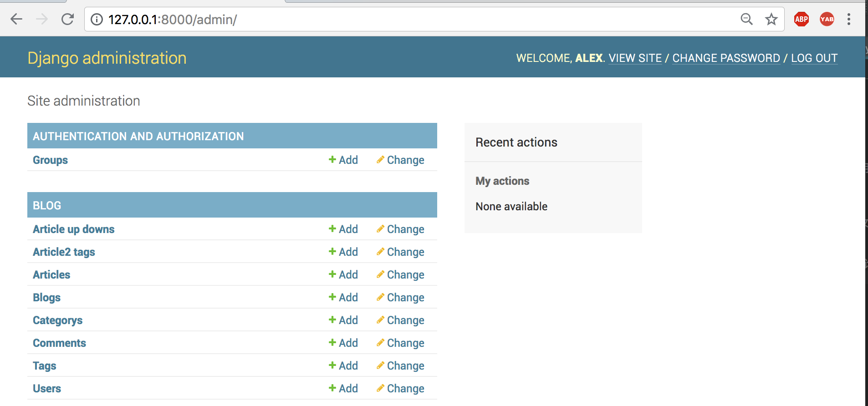
Task: Go back using browser back arrow
Action: click(16, 19)
